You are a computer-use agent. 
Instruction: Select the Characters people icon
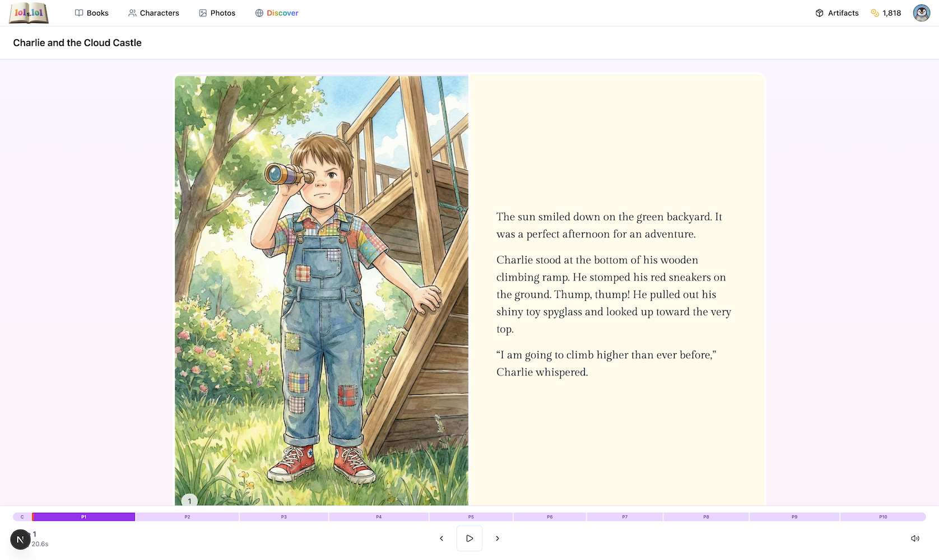[x=132, y=12]
